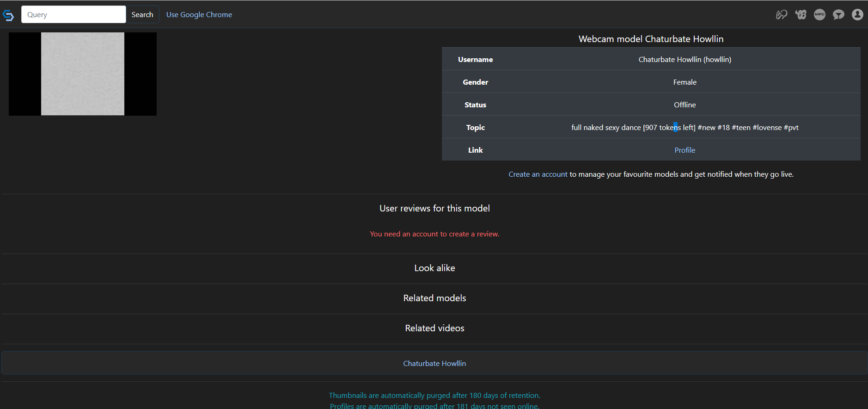Open the Chaturbate logo icon in the header
868x409 pixels.
801,15
